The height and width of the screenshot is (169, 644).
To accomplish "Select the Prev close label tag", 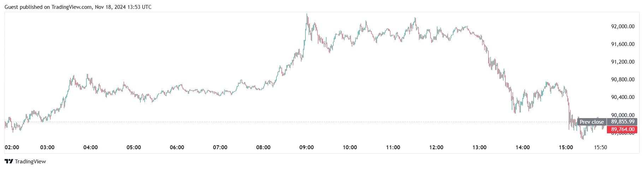I will [x=591, y=122].
